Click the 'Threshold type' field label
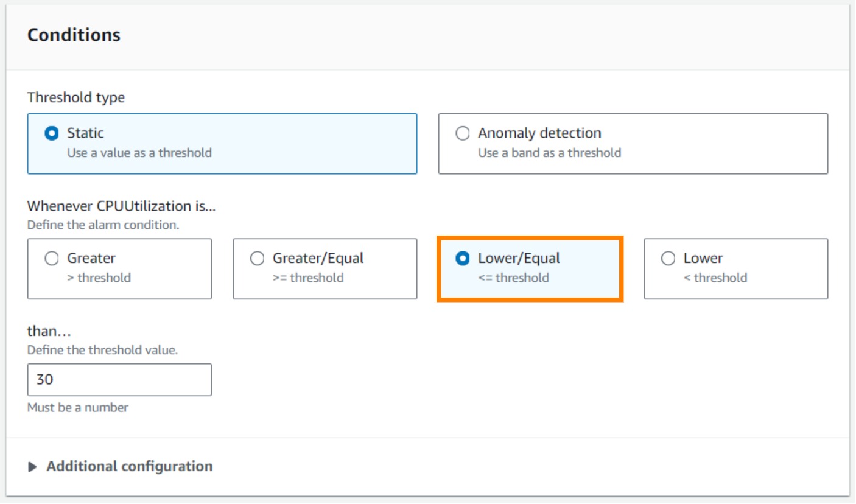856x504 pixels. [76, 97]
